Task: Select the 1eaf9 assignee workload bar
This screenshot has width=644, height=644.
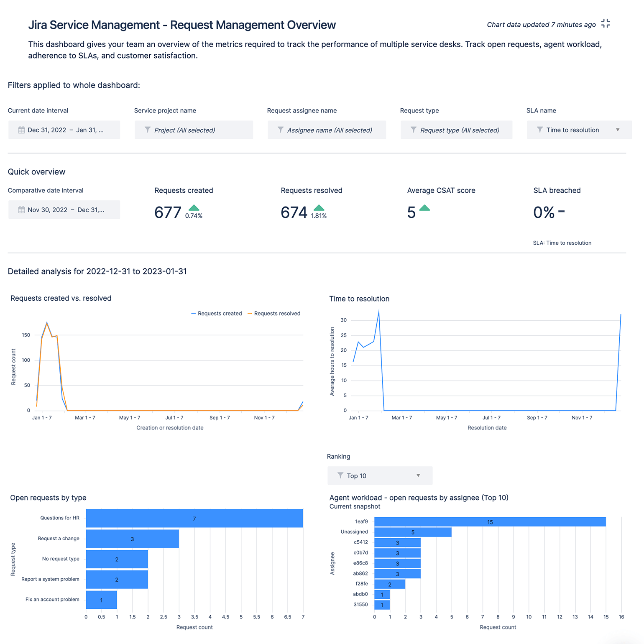Action: pyautogui.click(x=489, y=522)
